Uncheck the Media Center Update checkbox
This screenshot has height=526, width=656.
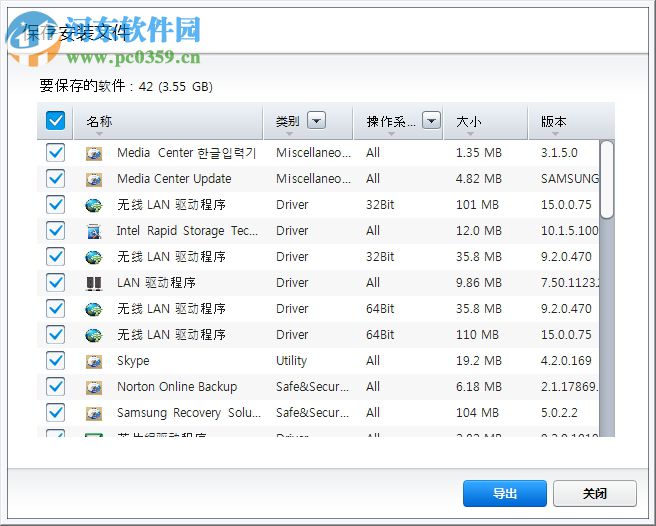click(x=56, y=179)
